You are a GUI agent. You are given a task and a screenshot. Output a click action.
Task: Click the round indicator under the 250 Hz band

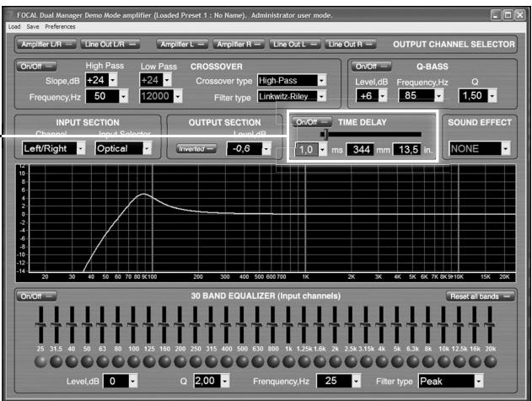tap(197, 361)
